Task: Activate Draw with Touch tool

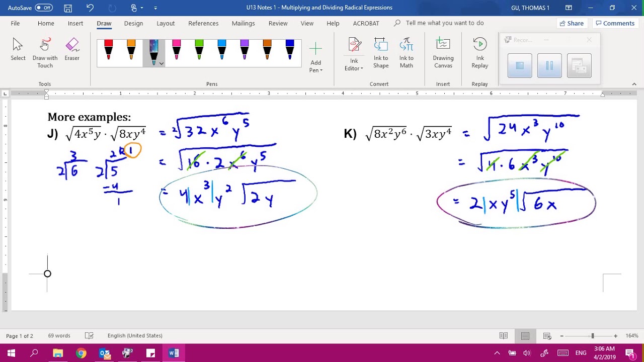Action: coord(45,53)
